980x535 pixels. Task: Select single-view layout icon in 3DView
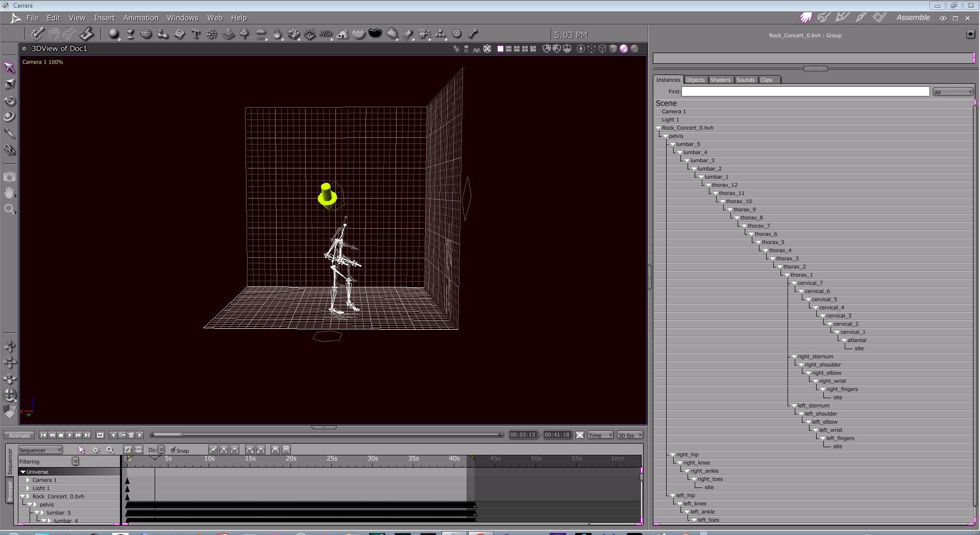[x=500, y=48]
